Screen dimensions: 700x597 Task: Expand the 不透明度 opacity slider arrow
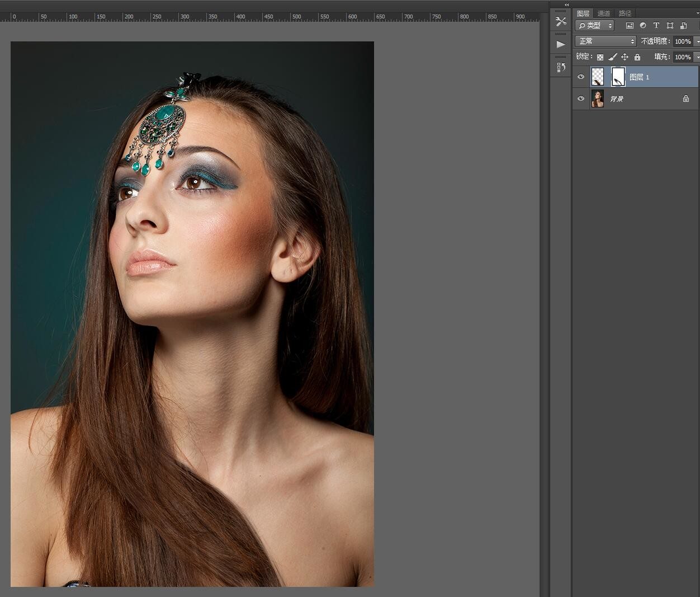[x=697, y=41]
